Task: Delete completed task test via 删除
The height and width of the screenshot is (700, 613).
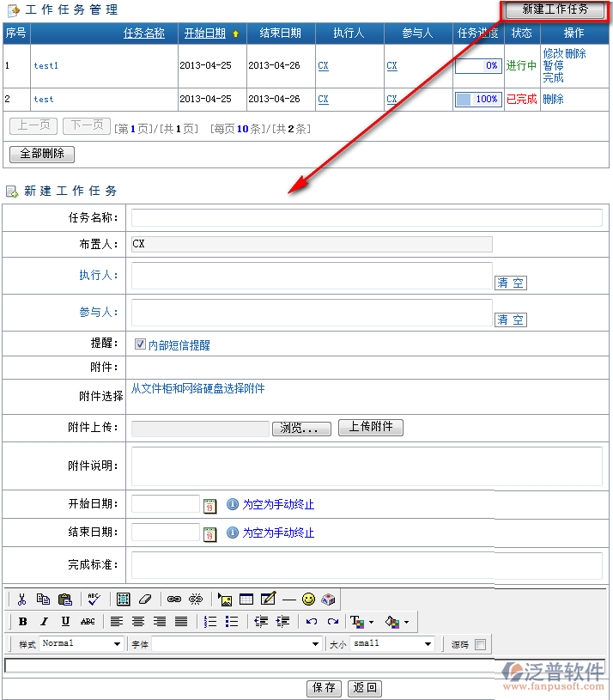Action: point(553,99)
